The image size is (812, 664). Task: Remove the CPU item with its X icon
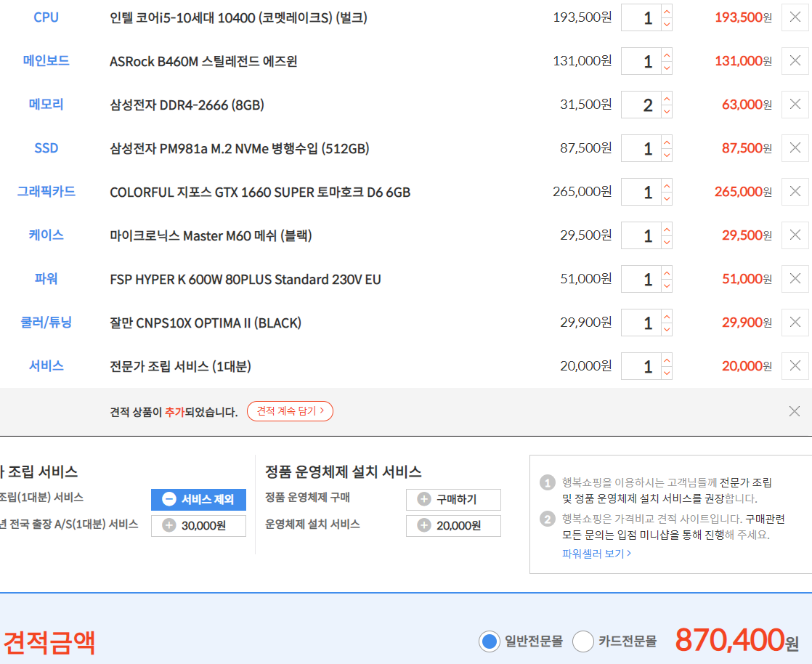click(795, 17)
